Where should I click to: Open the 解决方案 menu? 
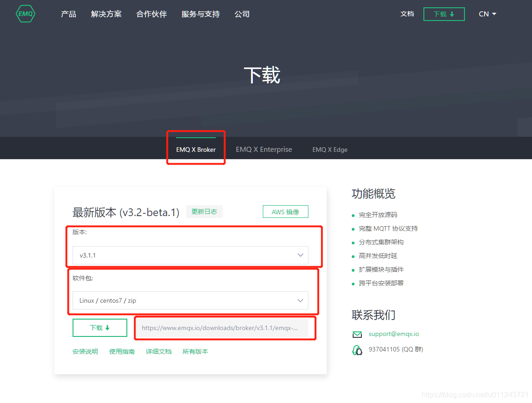pos(106,14)
